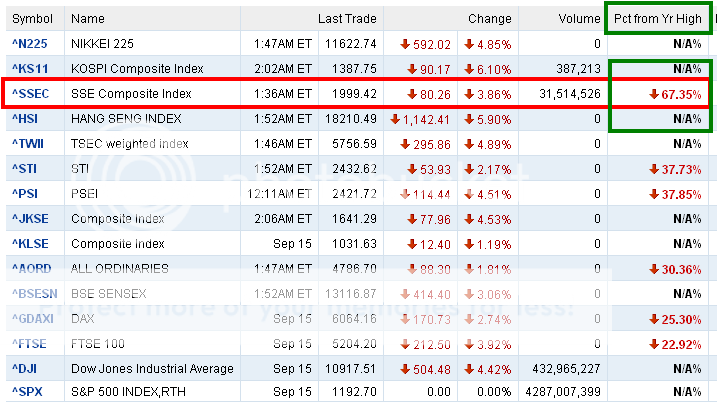Click the red arrow beside Dow Jones 504.48
Viewport: 717px width, 408px height.
(x=405, y=369)
